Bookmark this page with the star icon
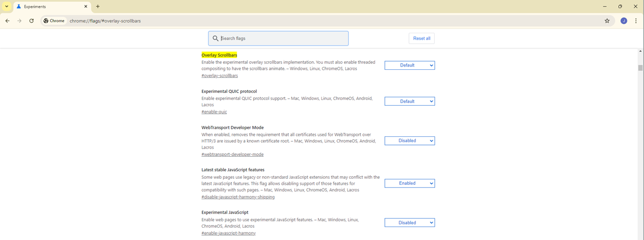 607,21
